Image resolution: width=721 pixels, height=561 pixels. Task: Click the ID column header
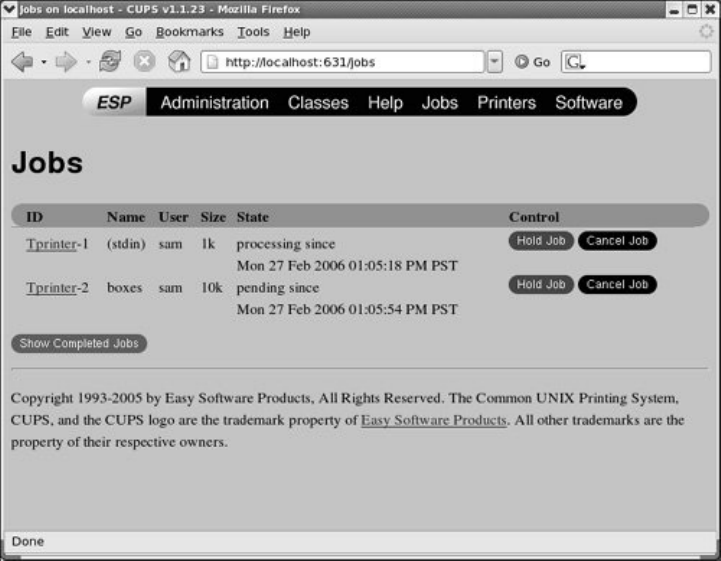[34, 217]
